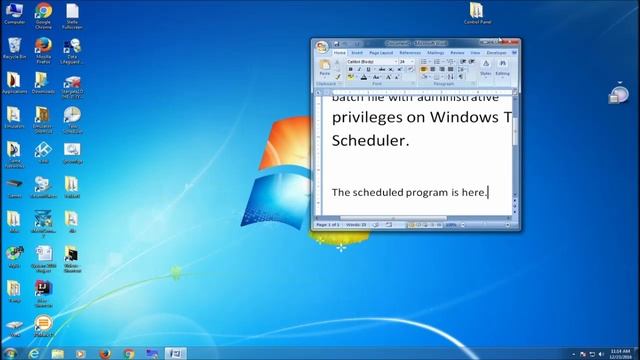Click the Bullets list icon
Image resolution: width=640 pixels, height=360 pixels.
click(x=424, y=62)
